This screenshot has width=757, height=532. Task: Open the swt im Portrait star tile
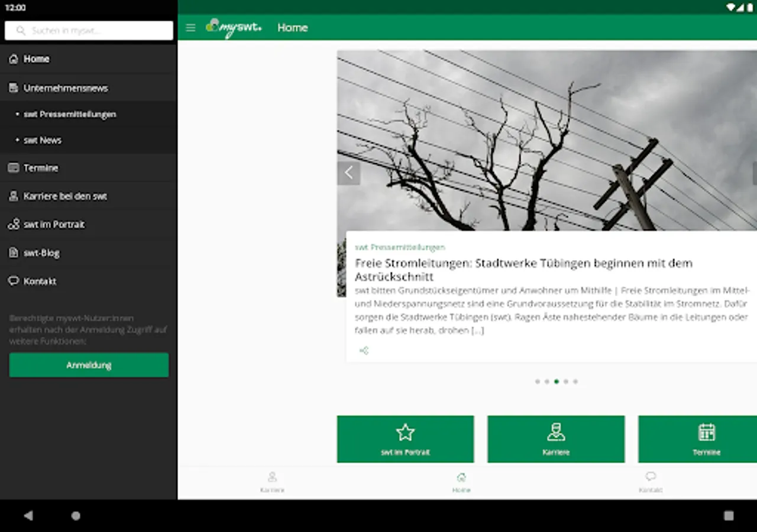405,439
